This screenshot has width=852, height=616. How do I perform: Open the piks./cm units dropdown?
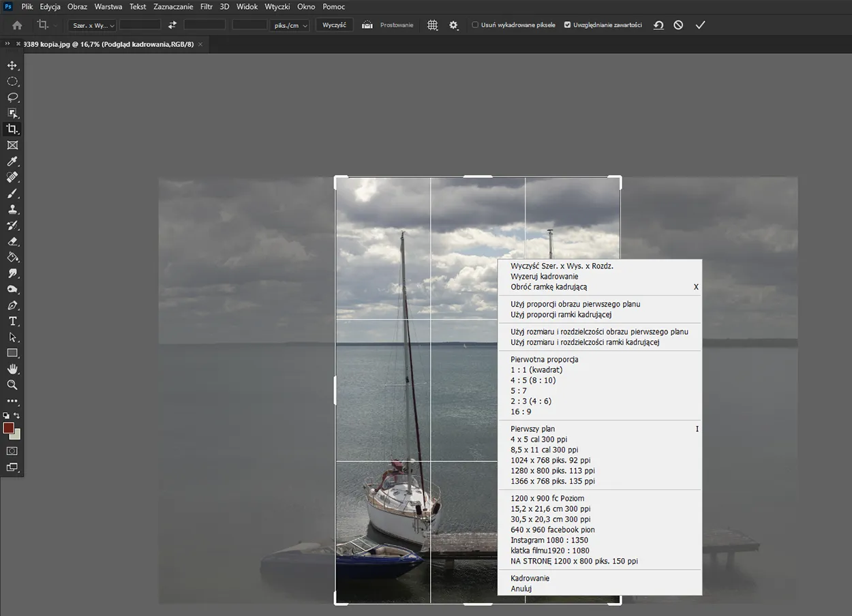pos(290,25)
